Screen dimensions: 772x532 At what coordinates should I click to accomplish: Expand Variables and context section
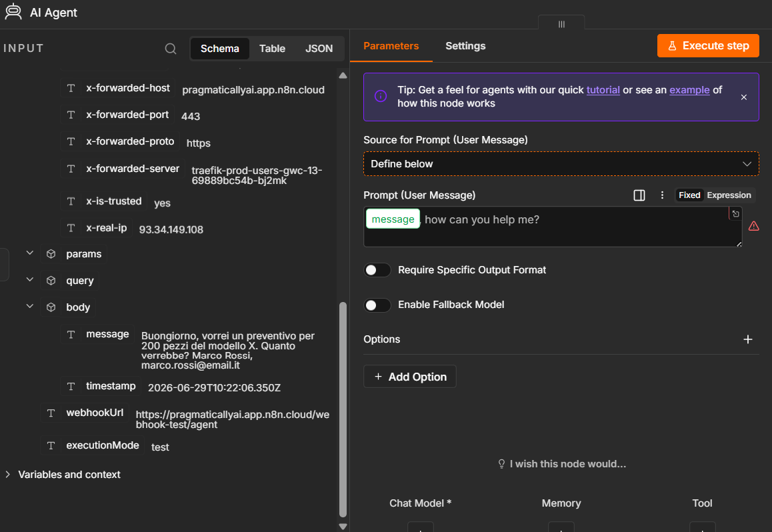(x=8, y=475)
